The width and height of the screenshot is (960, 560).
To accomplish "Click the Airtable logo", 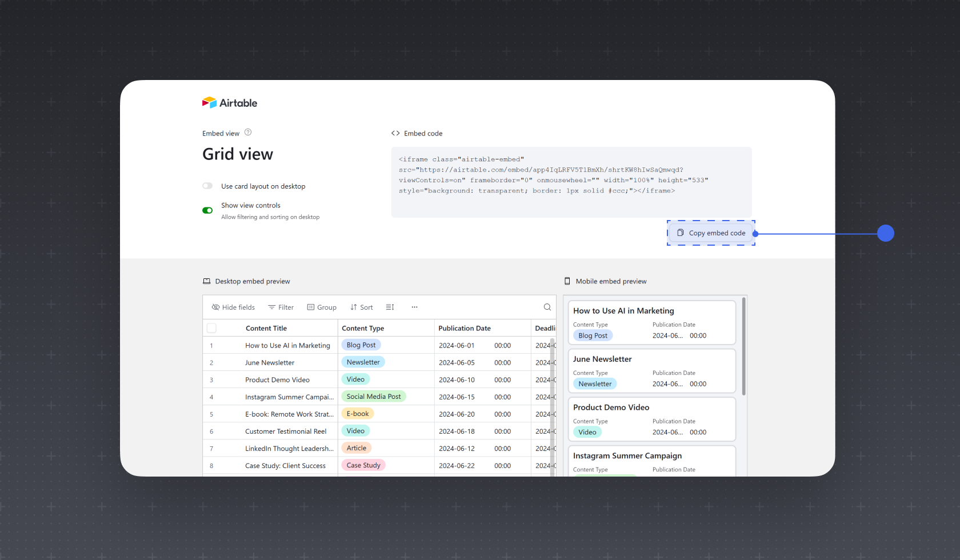I will click(x=230, y=103).
